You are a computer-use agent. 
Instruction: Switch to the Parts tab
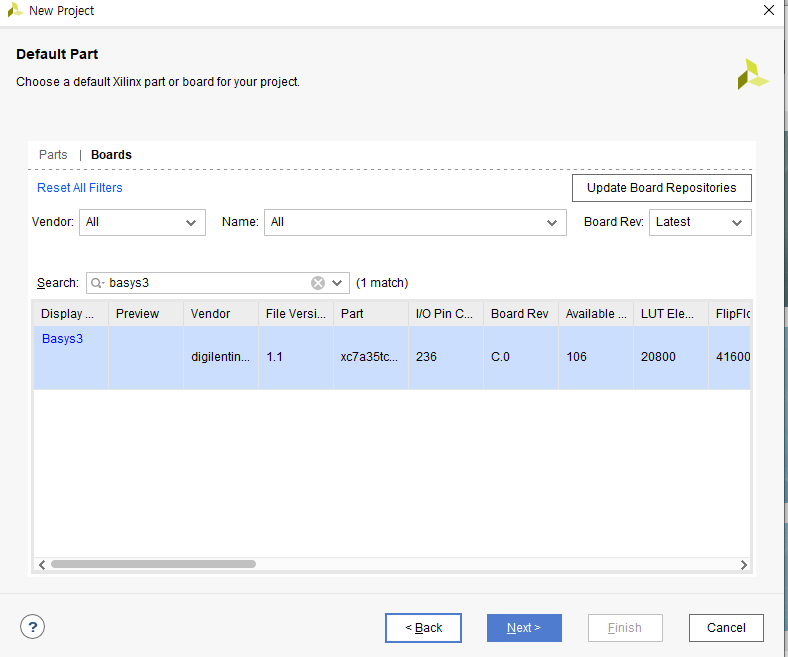point(53,155)
